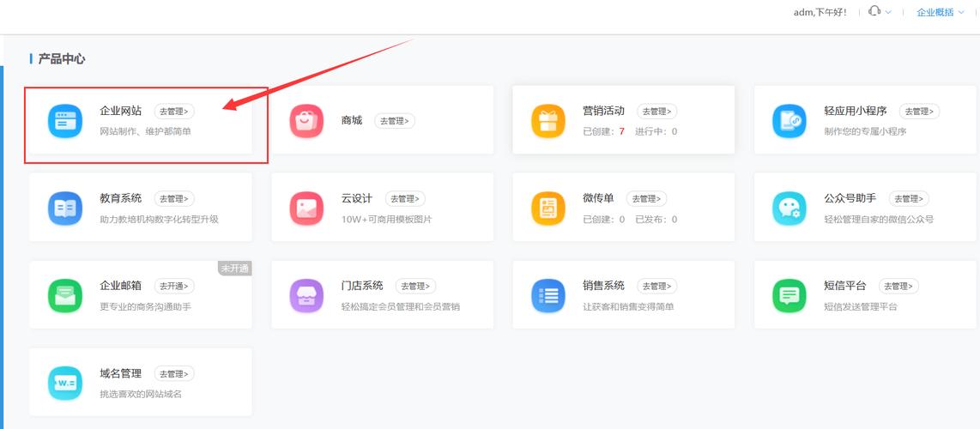The image size is (980, 429).
Task: Expand the headset support dropdown arrow
Action: pyautogui.click(x=888, y=12)
